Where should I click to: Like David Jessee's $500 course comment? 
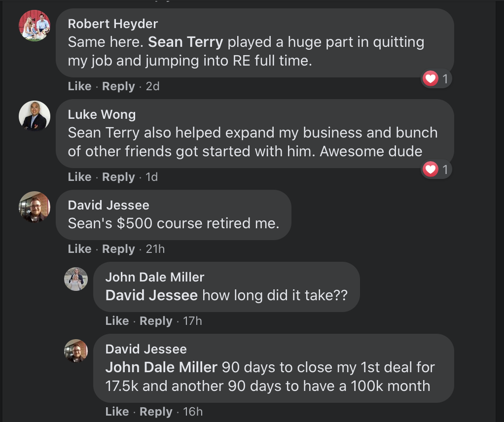click(79, 249)
